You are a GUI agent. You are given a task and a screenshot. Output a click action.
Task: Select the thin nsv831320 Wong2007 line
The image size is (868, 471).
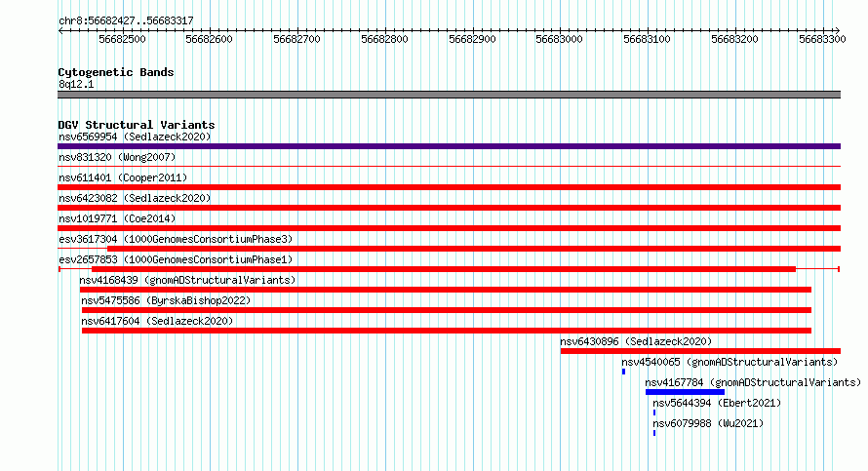click(449, 166)
